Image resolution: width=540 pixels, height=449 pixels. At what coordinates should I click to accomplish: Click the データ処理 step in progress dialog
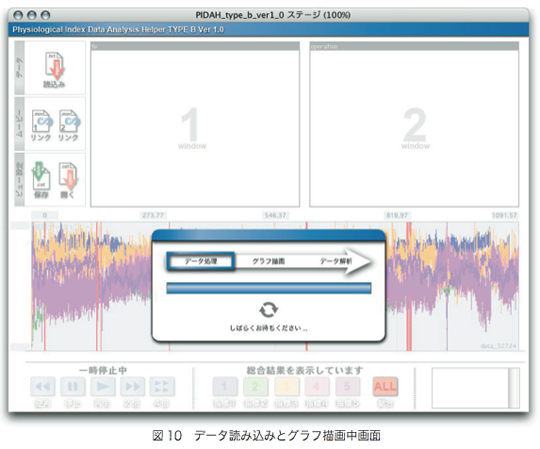201,261
